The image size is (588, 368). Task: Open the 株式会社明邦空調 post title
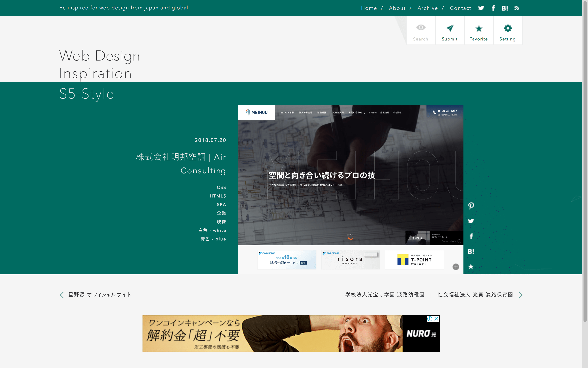tap(181, 164)
